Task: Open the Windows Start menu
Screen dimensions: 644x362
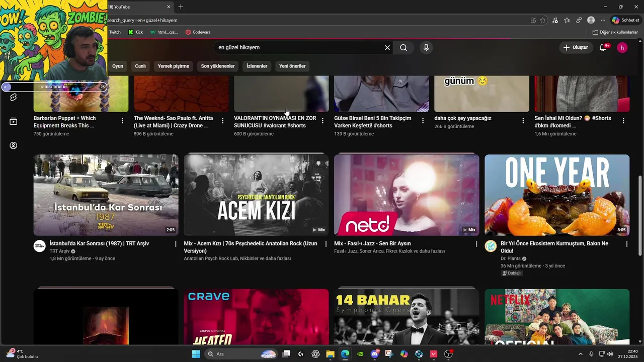Action: [x=196, y=354]
